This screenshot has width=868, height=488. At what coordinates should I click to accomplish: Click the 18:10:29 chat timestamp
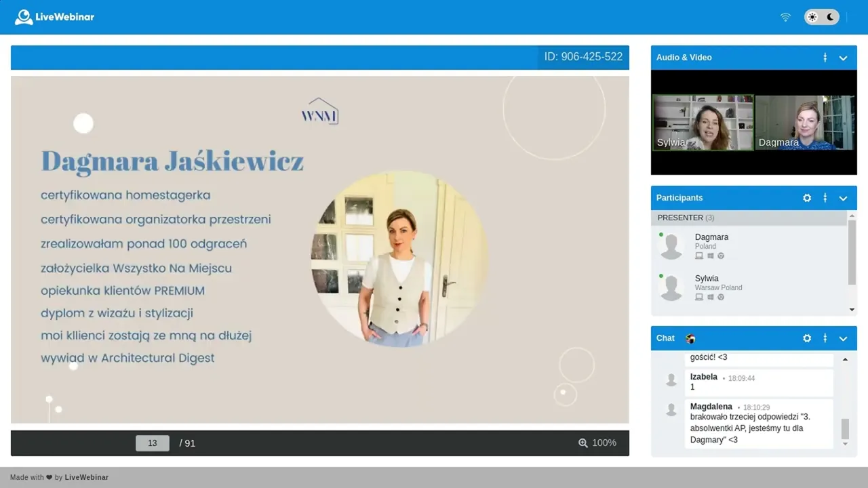click(x=756, y=408)
